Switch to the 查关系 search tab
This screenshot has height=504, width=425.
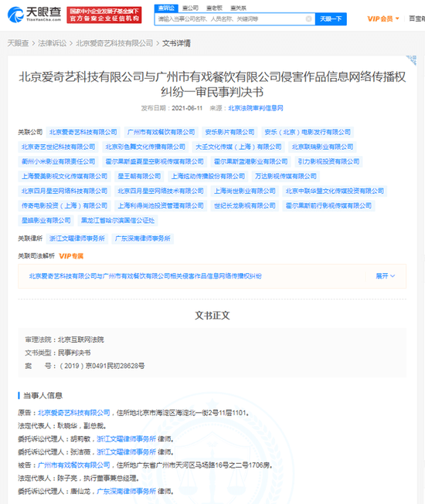(239, 8)
